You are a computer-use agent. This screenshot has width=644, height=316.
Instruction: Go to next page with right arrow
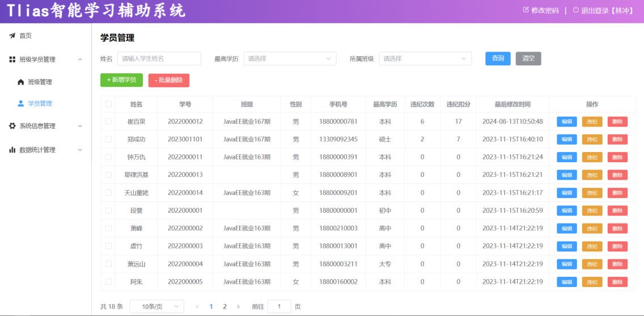pyautogui.click(x=238, y=306)
